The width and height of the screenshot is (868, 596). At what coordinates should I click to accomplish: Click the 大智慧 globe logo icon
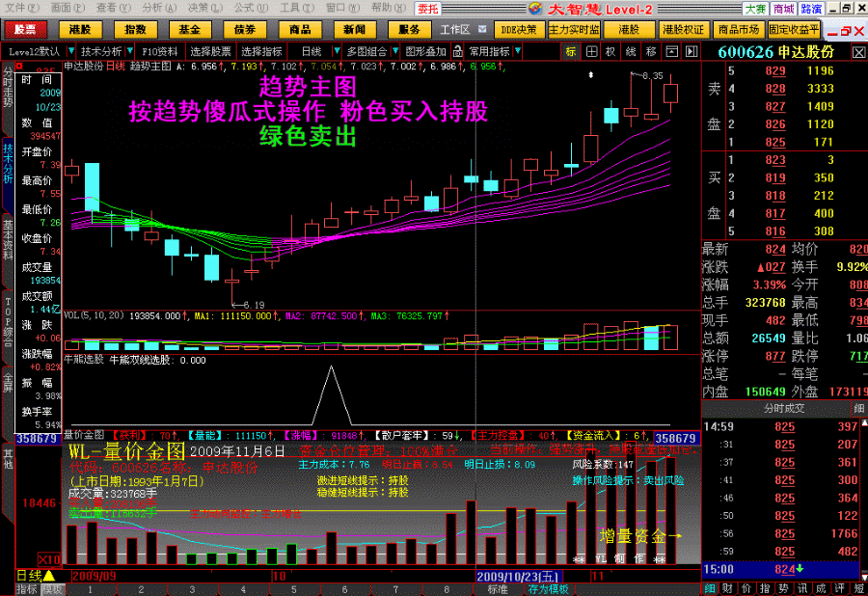click(534, 9)
